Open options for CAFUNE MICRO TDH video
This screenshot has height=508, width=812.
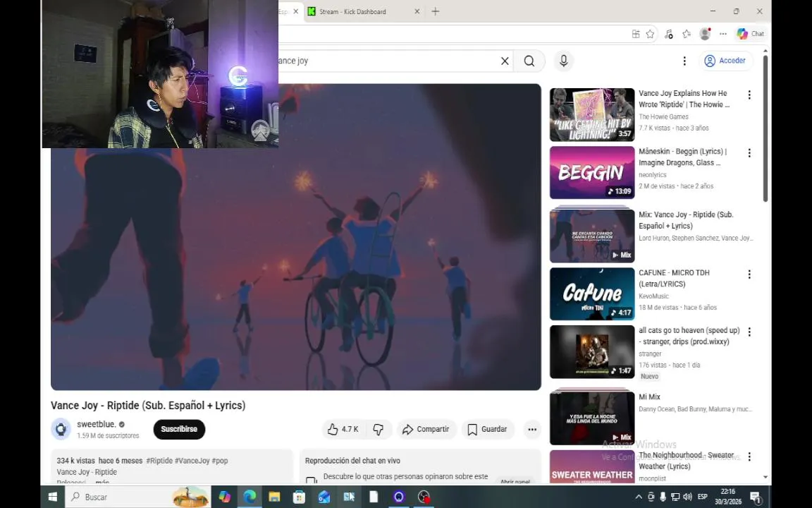tap(749, 274)
